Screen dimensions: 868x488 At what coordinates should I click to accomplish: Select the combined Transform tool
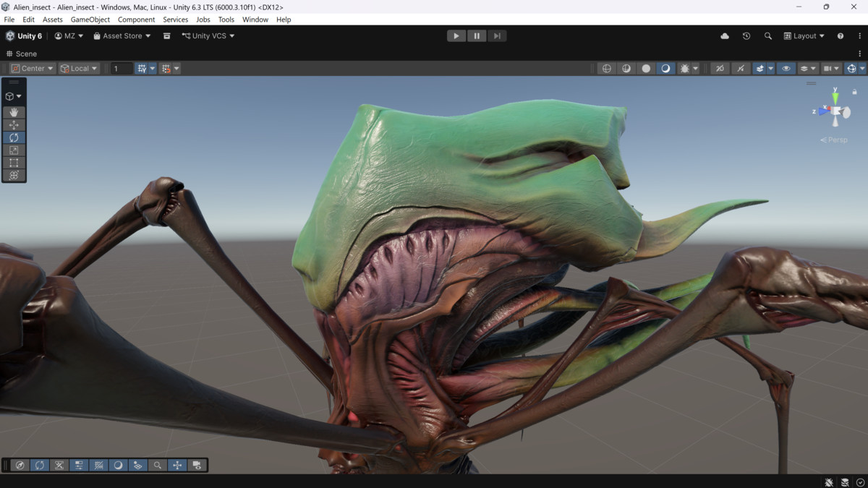14,175
